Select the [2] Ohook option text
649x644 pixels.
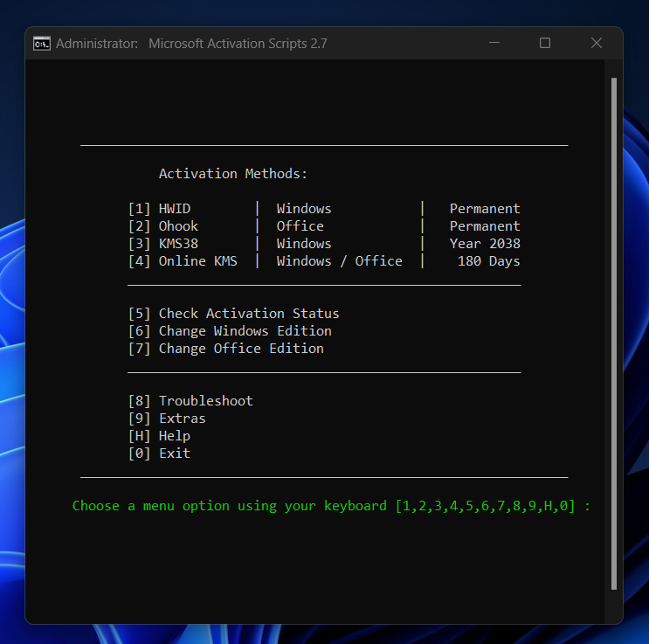click(x=163, y=226)
